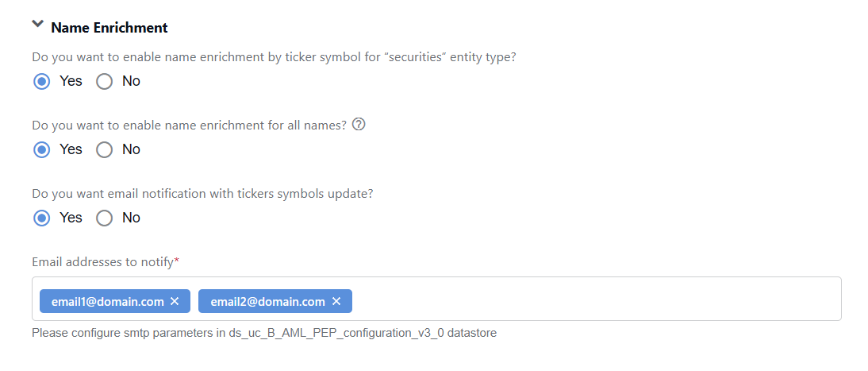This screenshot has height=371, width=868.
Task: Click the tickers symbols update email question text
Action: coord(202,194)
